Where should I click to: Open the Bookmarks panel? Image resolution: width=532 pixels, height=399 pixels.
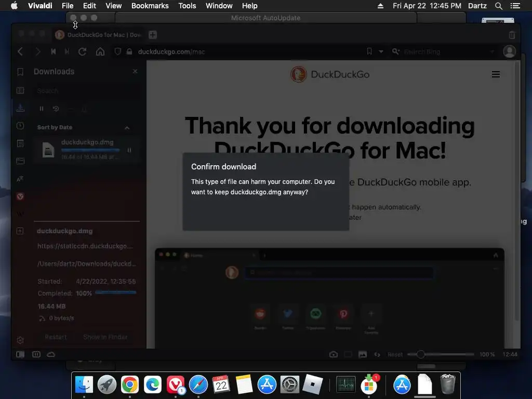[x=20, y=72]
